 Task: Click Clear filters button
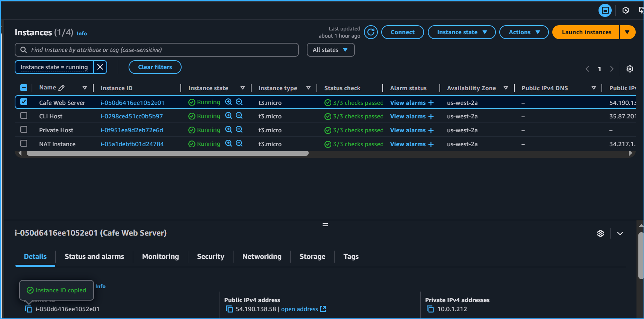click(155, 67)
